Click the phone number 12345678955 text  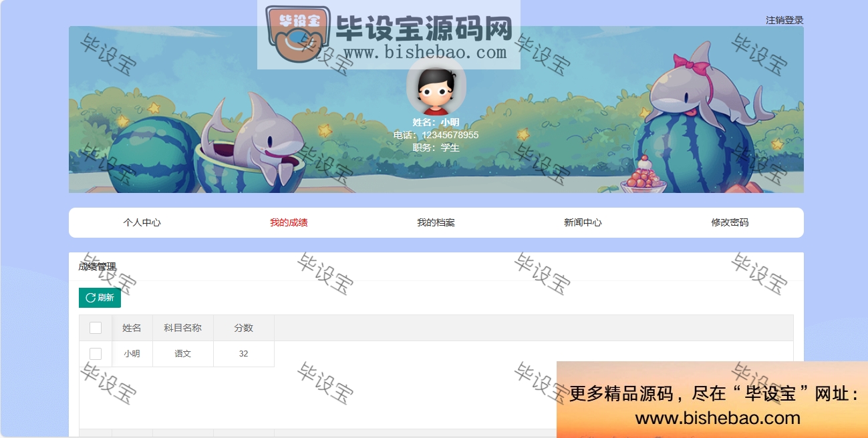click(x=436, y=135)
